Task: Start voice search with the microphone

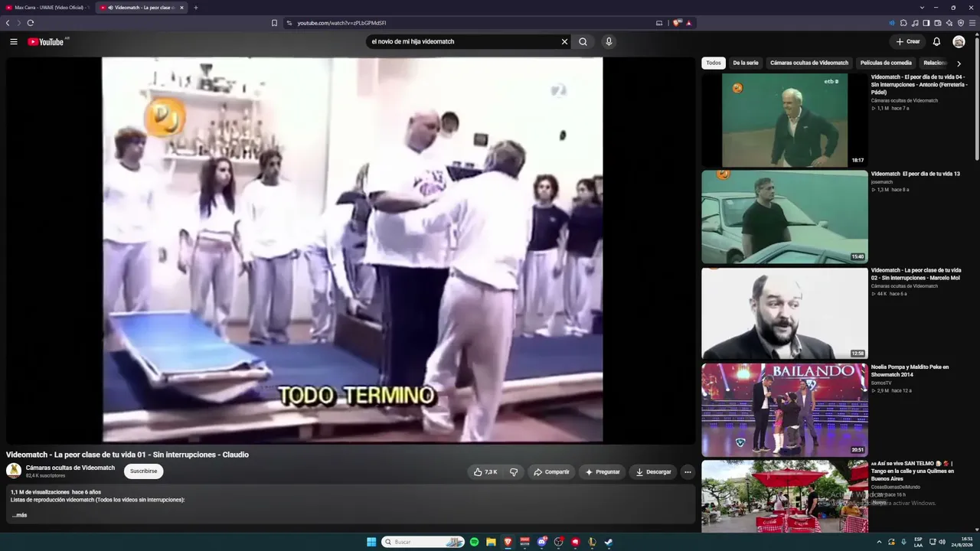Action: pos(609,42)
